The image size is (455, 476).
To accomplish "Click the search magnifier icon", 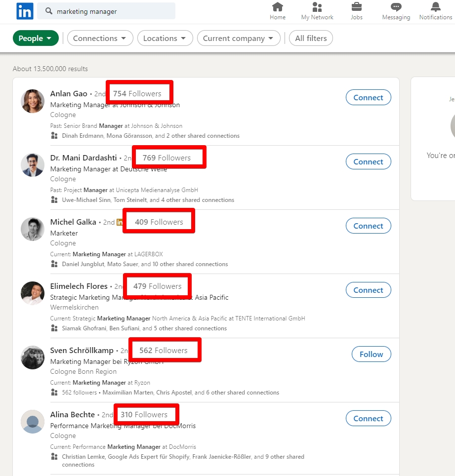I will tap(48, 11).
